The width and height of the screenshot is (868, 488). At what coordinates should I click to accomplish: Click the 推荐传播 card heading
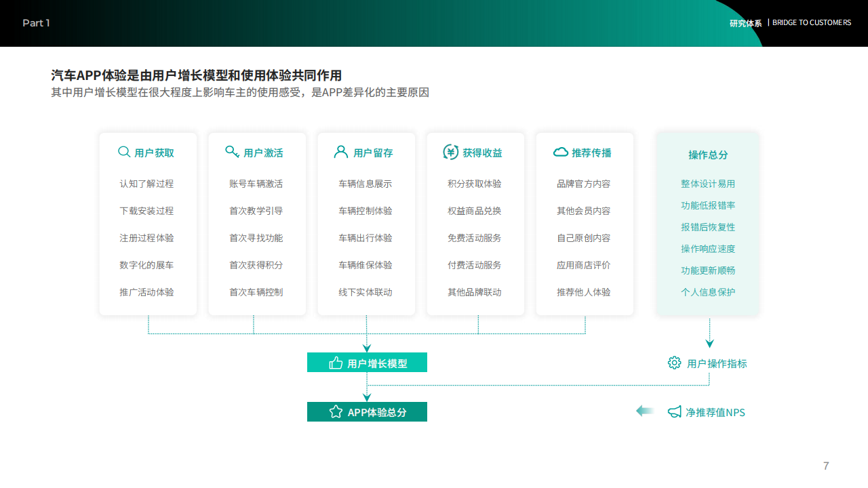pos(591,152)
